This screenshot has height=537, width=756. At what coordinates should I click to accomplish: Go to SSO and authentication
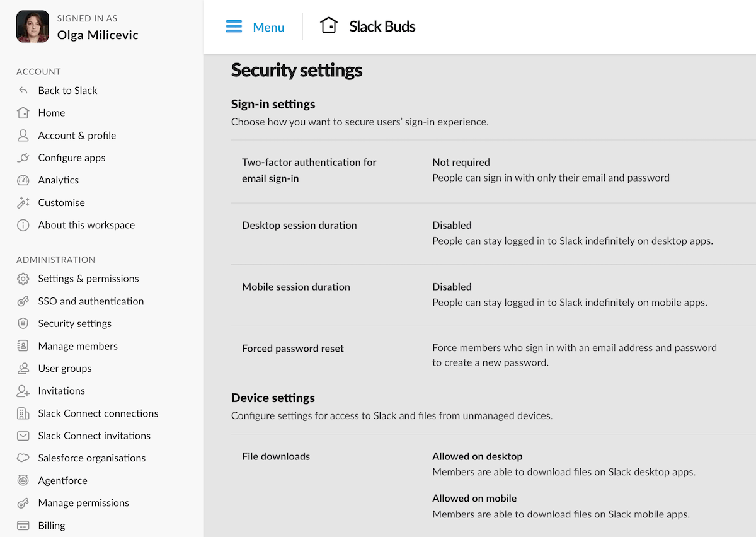[91, 301]
